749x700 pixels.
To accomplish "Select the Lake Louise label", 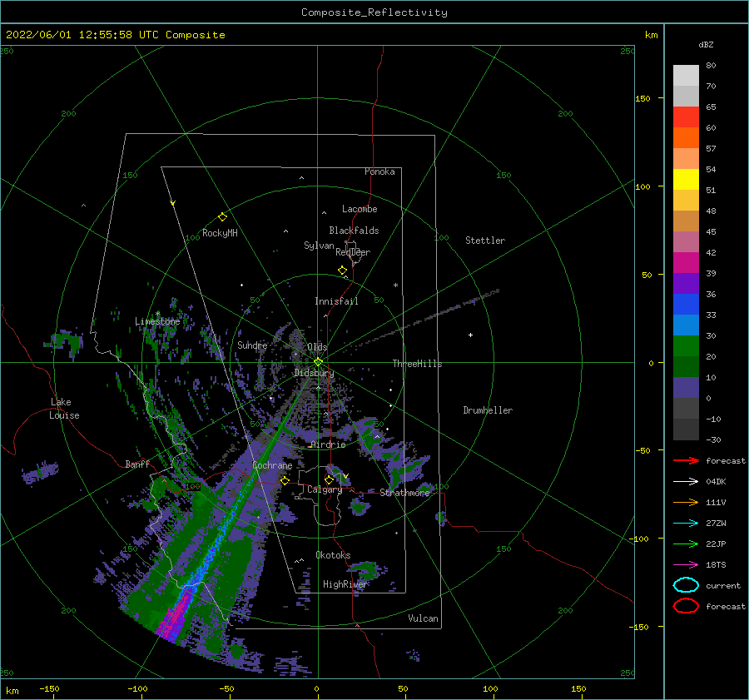I will coord(64,409).
